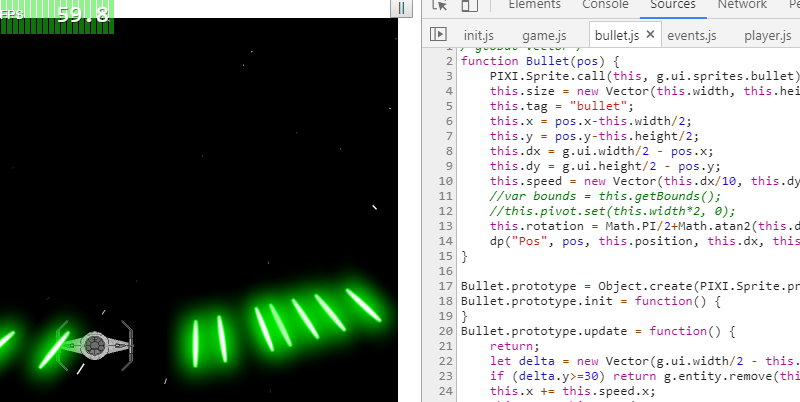The image size is (800, 402).
Task: Click the 'Bullet.prototype.update = function() {' line
Action: point(598,332)
